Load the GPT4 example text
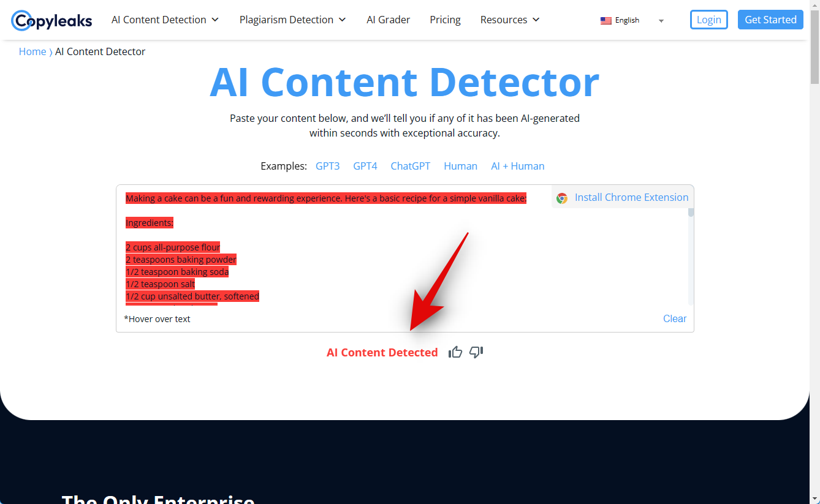The image size is (820, 504). [x=365, y=166]
